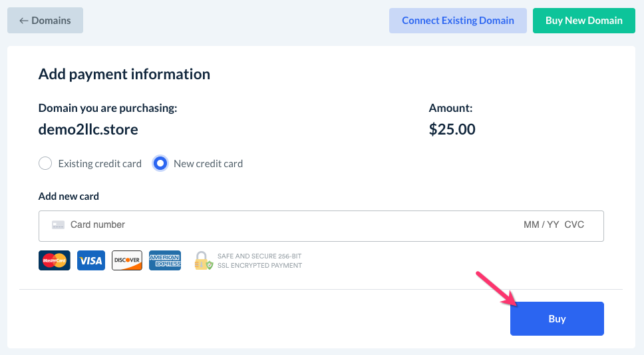Click the CVC security code field
The height and width of the screenshot is (355, 644).
click(574, 225)
